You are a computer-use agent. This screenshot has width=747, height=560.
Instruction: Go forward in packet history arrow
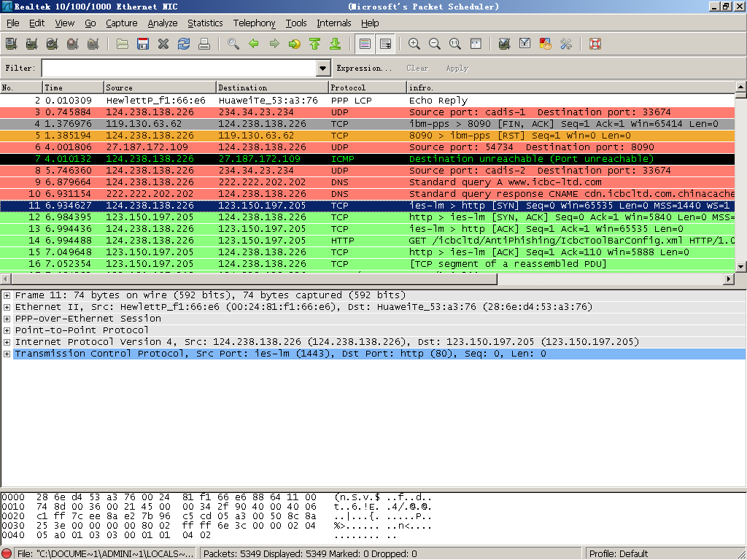pyautogui.click(x=274, y=44)
